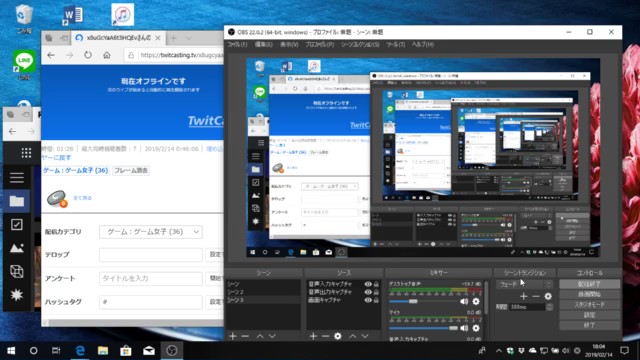Open デスクトップ音声 mixer settings gear
The width and height of the screenshot is (640, 360).
click(x=476, y=301)
